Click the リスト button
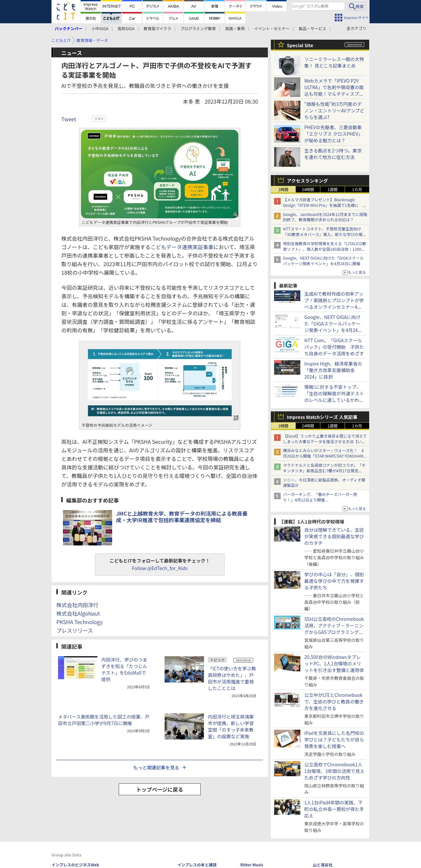421x868 pixels. coord(99,119)
